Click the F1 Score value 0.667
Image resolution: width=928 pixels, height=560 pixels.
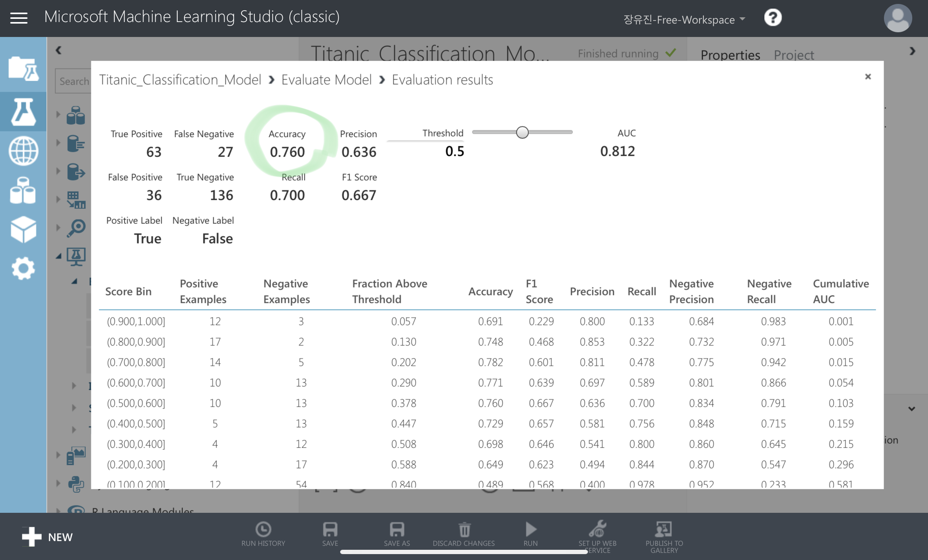click(x=359, y=195)
